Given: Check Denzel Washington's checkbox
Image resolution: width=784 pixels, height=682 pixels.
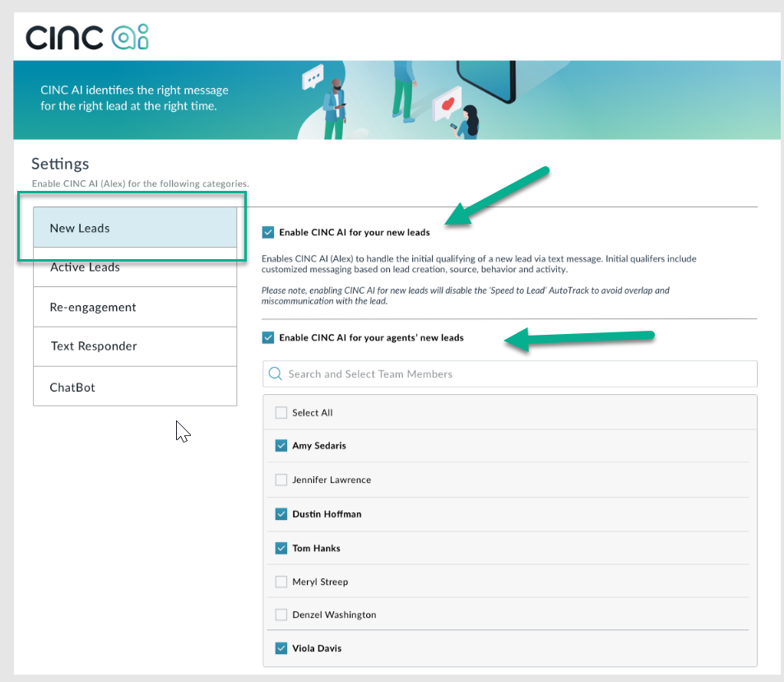Looking at the screenshot, I should pyautogui.click(x=281, y=615).
